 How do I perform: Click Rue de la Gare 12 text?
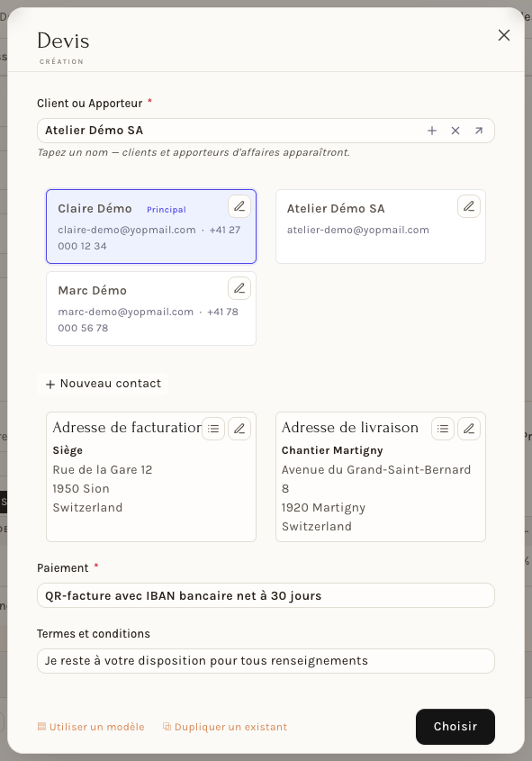tap(103, 470)
